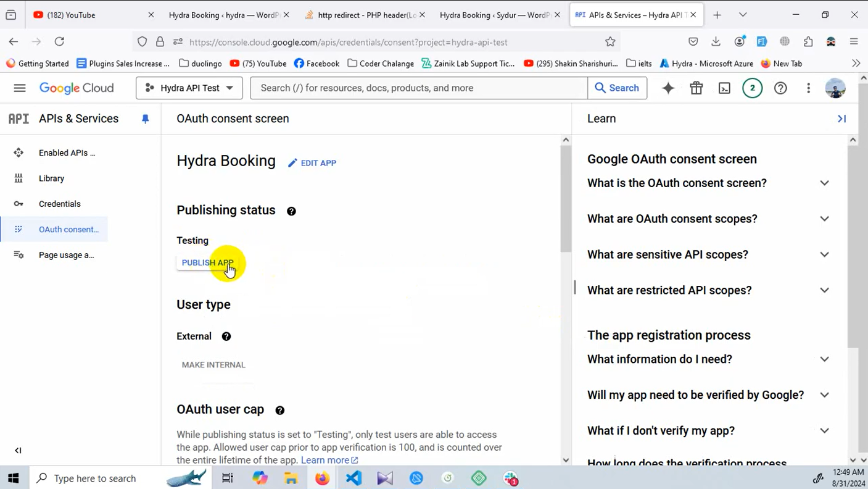Click the Google Cloud logo

[76, 88]
